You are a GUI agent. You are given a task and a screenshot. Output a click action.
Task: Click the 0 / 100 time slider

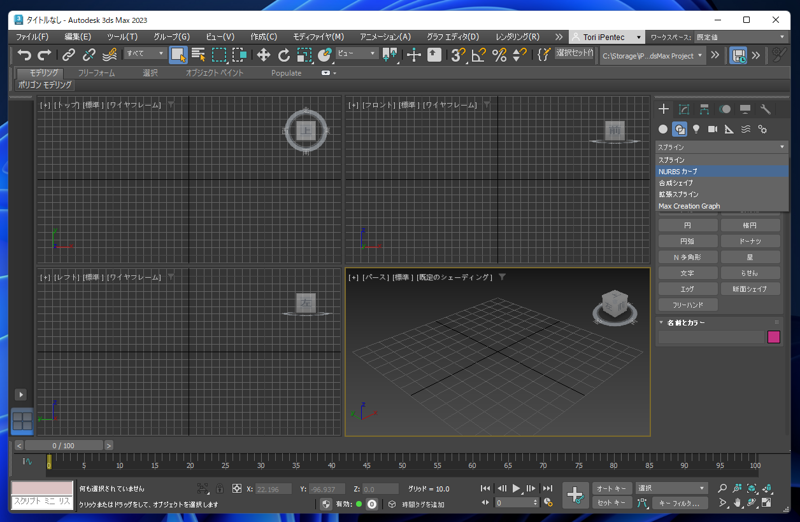pos(64,445)
